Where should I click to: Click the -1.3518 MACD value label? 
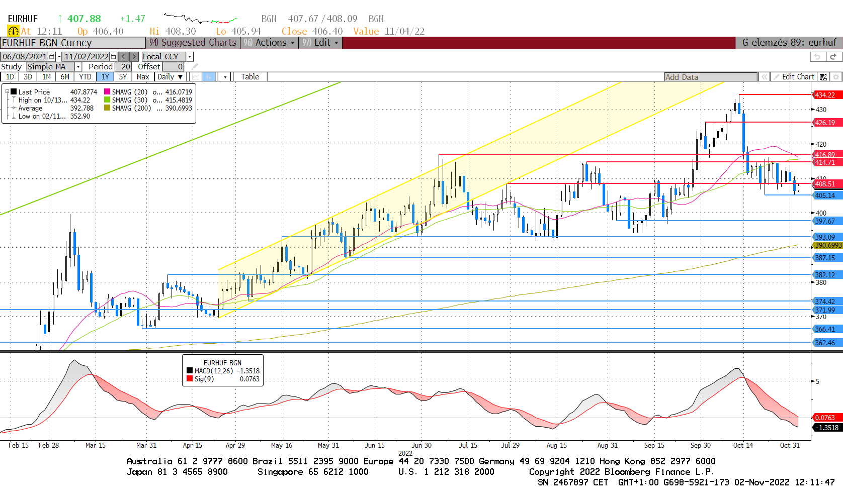click(827, 428)
